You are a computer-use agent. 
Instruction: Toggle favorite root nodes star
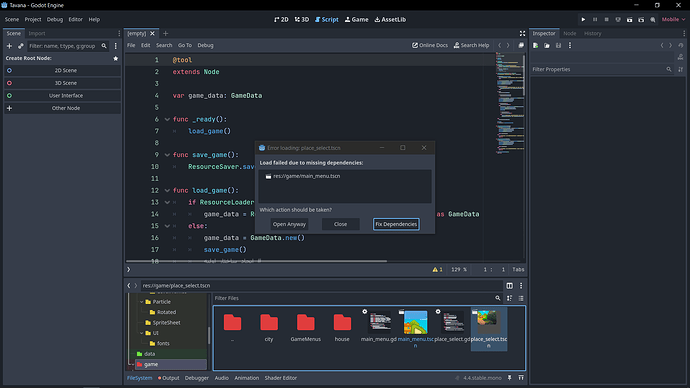coord(116,58)
